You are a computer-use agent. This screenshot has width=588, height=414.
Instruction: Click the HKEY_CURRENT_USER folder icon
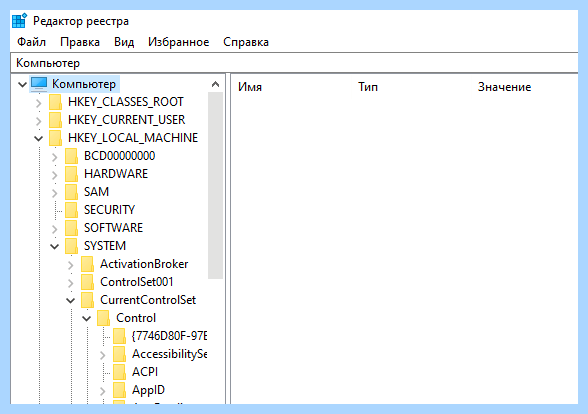tap(56, 120)
